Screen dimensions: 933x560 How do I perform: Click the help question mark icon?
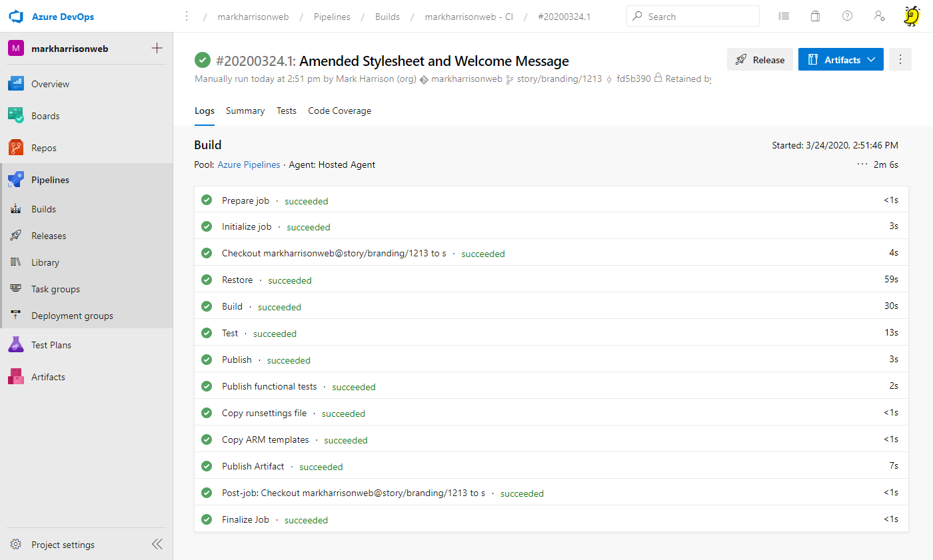pos(847,16)
